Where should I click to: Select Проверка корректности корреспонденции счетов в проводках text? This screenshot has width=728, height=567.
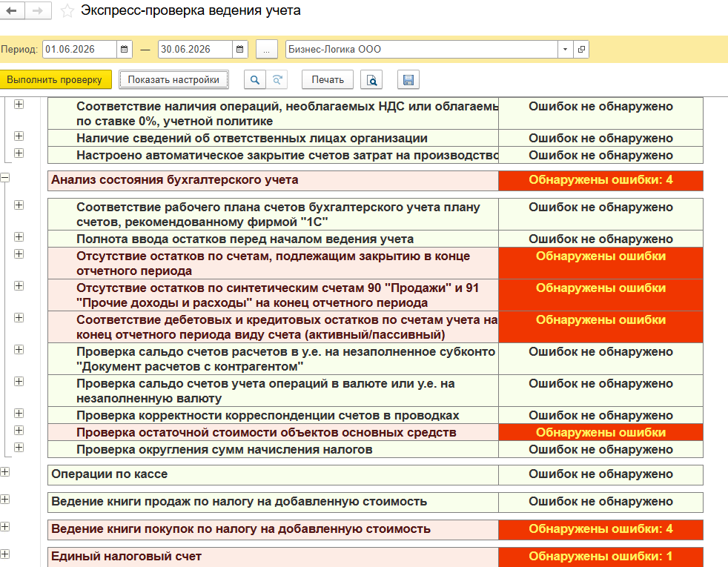[268, 415]
